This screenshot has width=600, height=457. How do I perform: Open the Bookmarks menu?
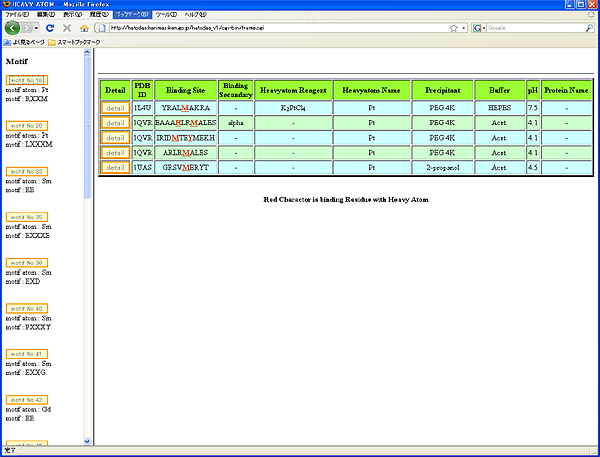tap(132, 15)
